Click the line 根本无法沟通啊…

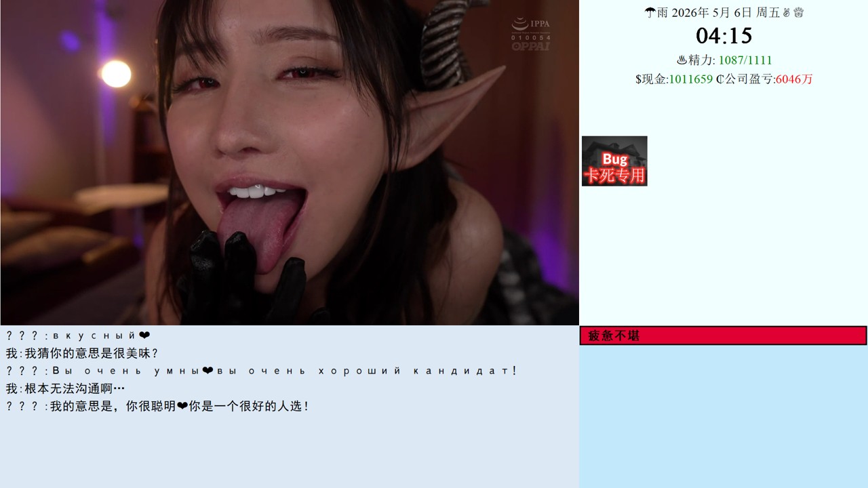[66, 388]
